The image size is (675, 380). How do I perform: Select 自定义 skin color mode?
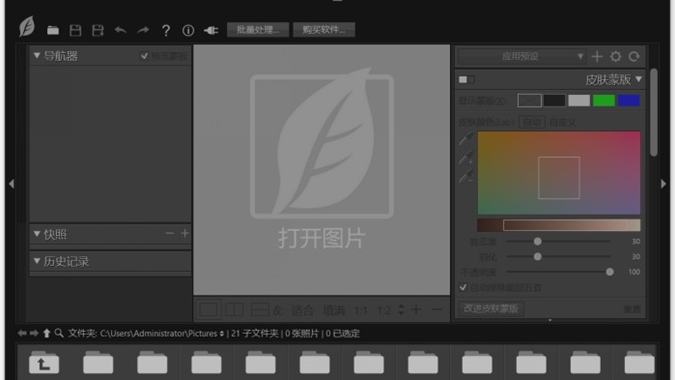[x=562, y=122]
